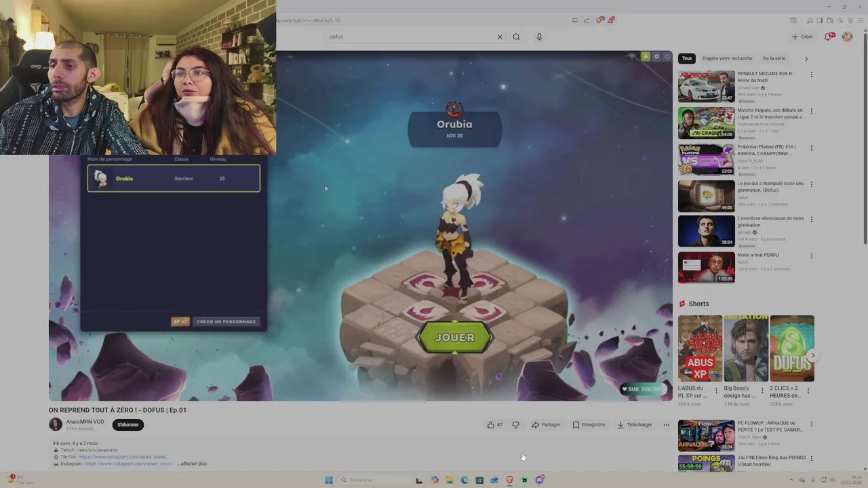
Task: Subscribe using the S'abonner button
Action: click(x=128, y=425)
